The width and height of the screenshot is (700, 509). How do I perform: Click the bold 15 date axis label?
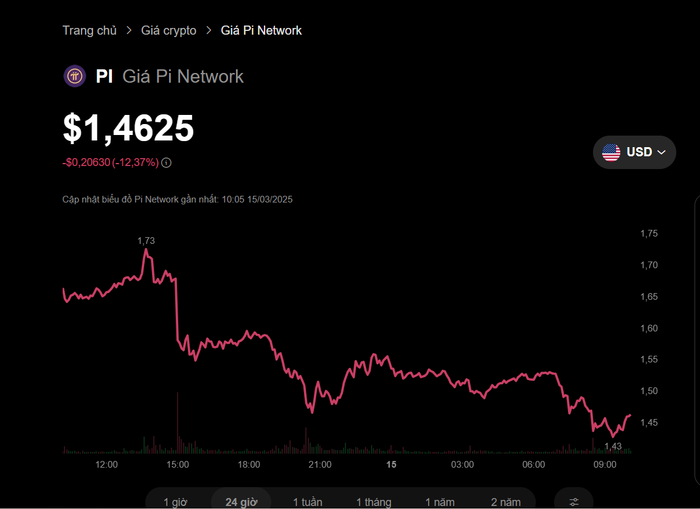[x=391, y=464]
